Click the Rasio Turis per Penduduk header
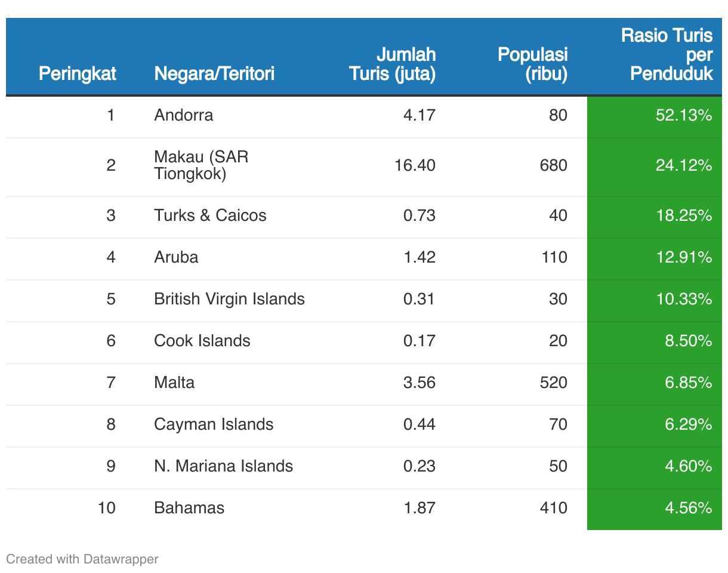Image resolution: width=728 pixels, height=573 pixels. tap(667, 54)
